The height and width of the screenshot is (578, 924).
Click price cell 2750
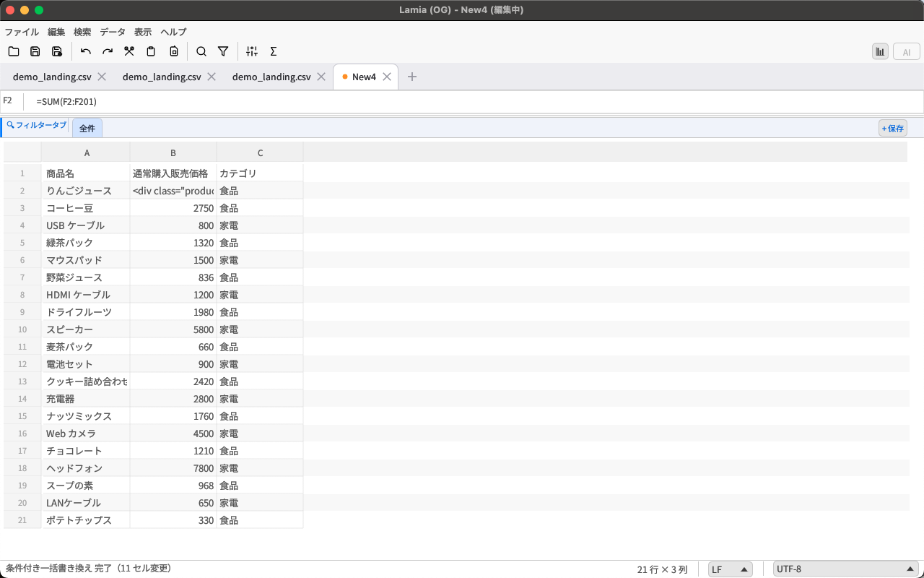pos(173,208)
